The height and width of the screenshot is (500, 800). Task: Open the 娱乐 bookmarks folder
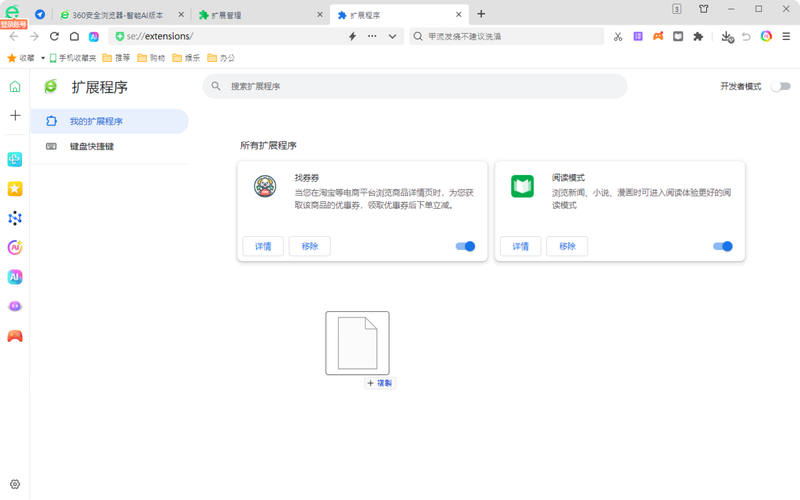186,58
